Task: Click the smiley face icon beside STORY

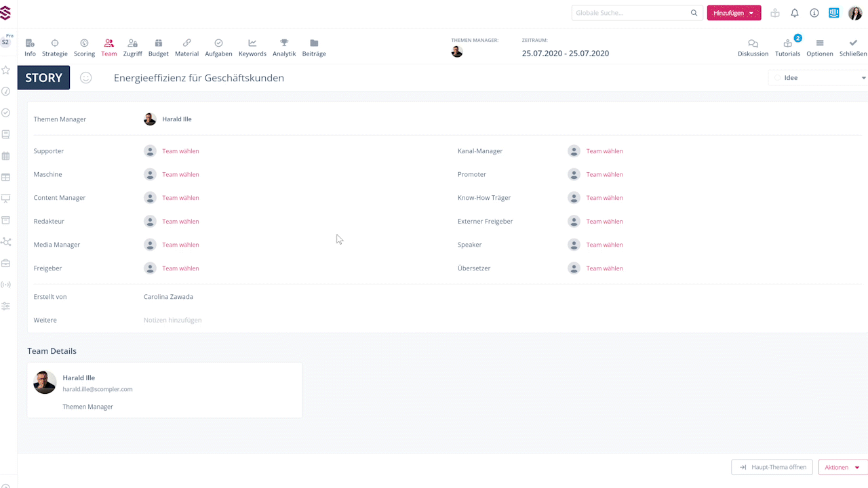Action: coord(86,78)
